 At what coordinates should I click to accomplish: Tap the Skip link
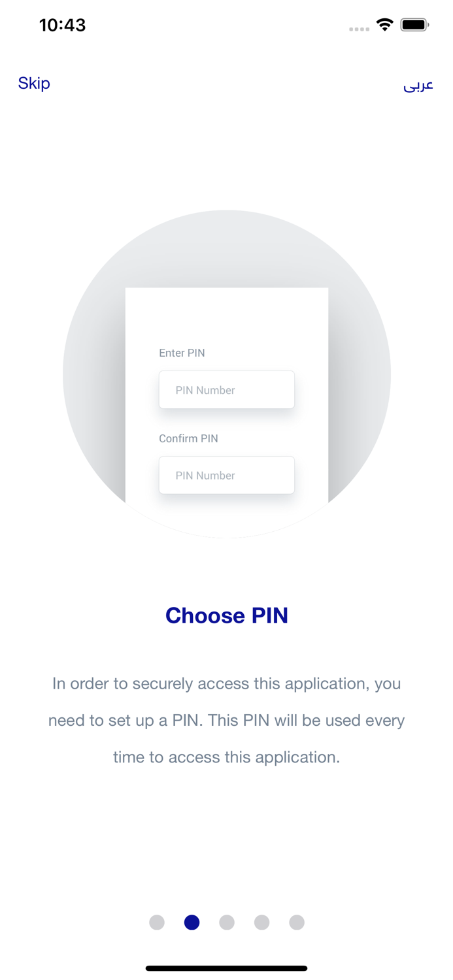click(x=34, y=84)
